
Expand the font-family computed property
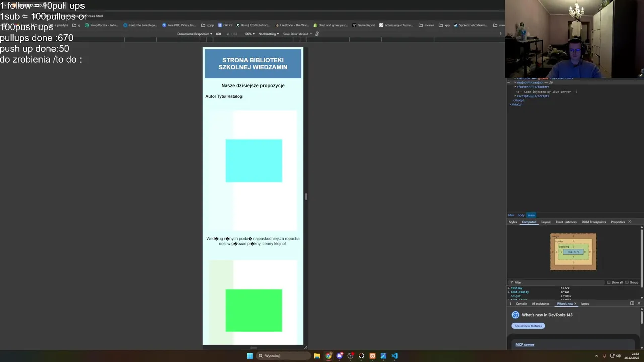click(509, 292)
